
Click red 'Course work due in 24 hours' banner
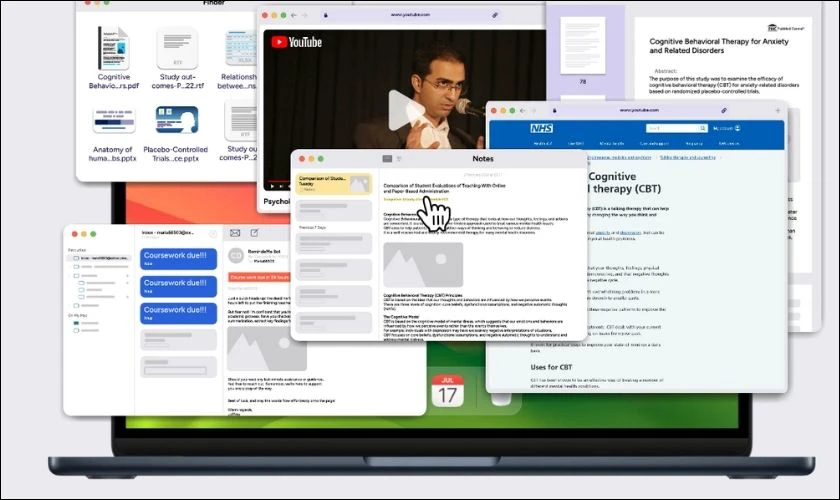pos(259,277)
